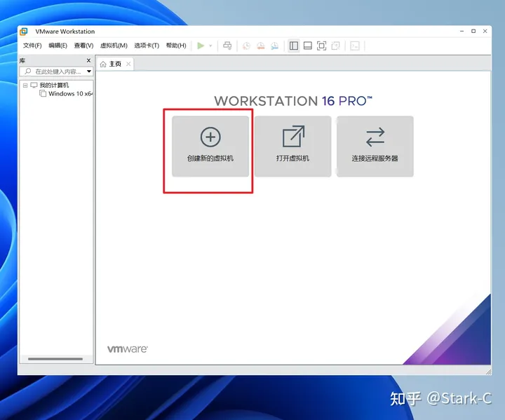Open the 查看(V) menu
505x420 pixels.
click(x=83, y=46)
